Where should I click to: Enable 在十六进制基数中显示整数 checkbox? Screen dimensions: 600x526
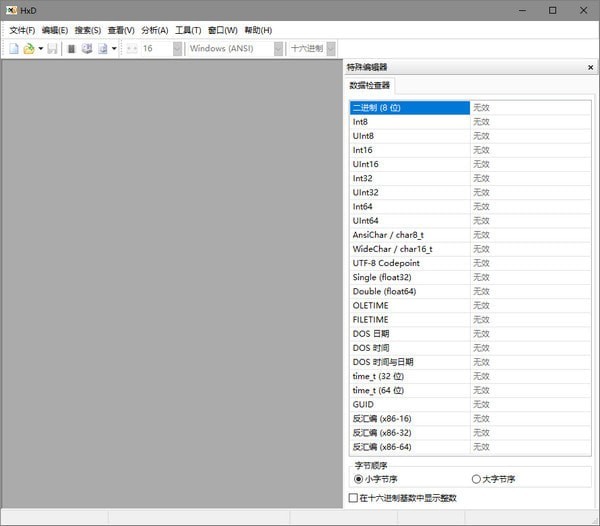click(353, 497)
